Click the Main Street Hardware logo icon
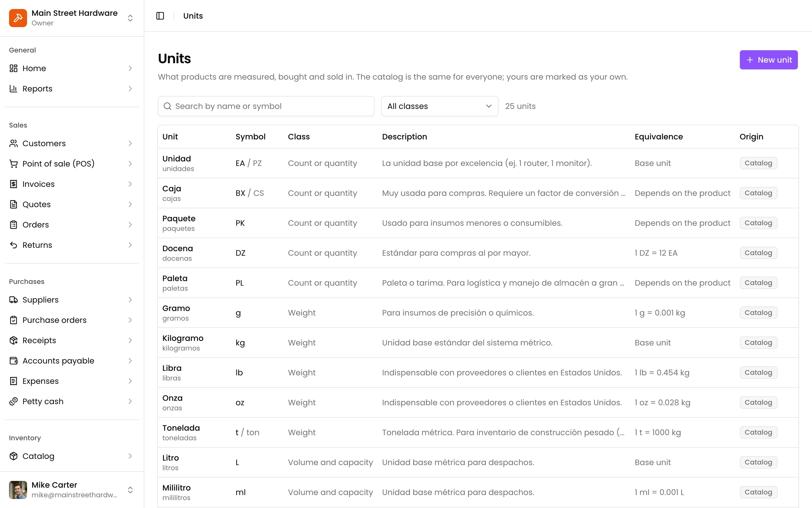Image resolution: width=812 pixels, height=508 pixels. (18, 18)
